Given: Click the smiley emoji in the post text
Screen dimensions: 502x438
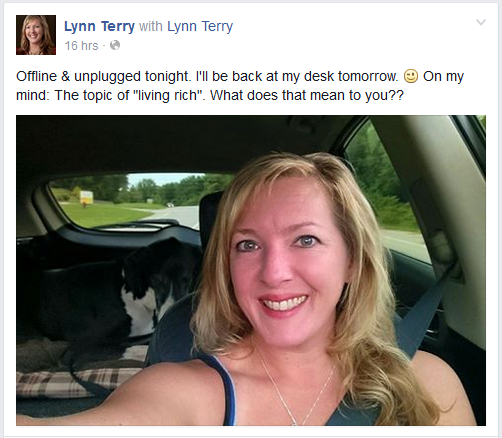Looking at the screenshot, I should [x=410, y=76].
